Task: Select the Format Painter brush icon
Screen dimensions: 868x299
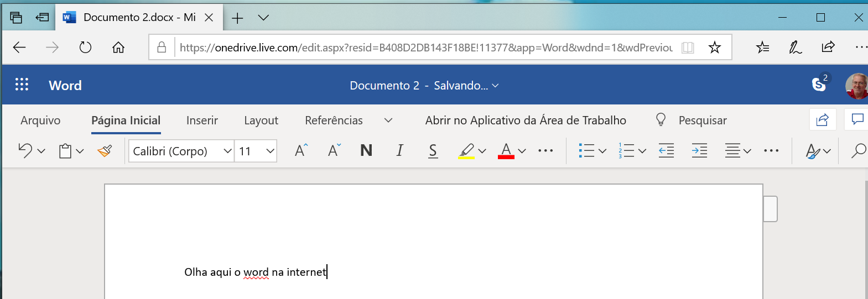Action: coord(105,150)
